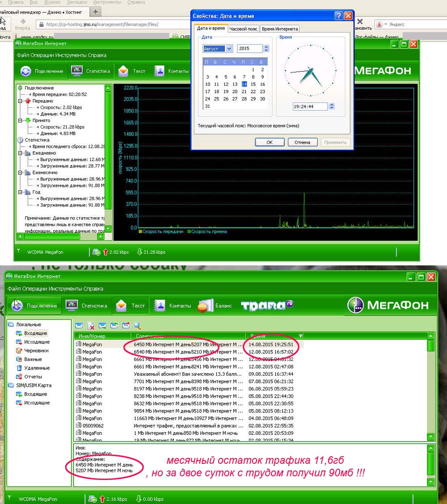Click the envelope icon with two-way arrows
This screenshot has width=447, height=504.
pos(114,326)
